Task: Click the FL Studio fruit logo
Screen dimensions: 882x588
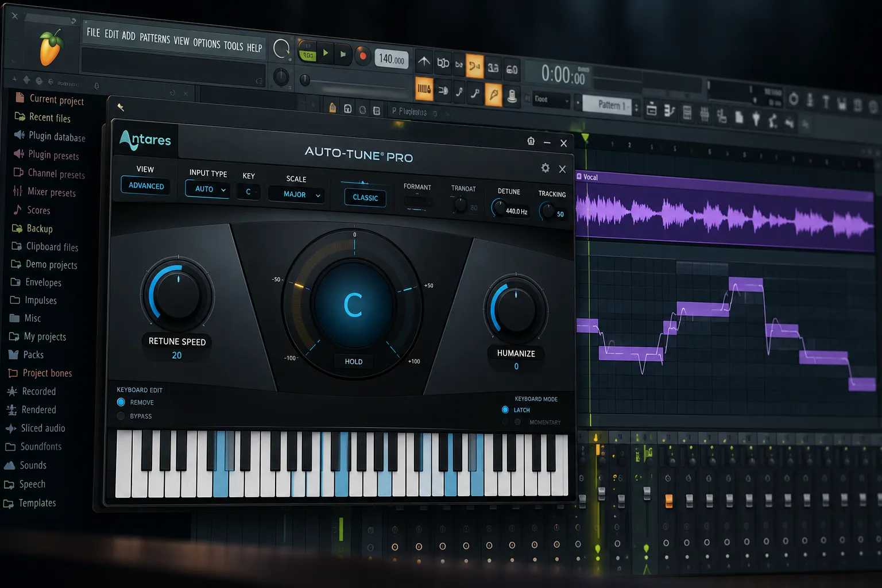Action: (51, 47)
